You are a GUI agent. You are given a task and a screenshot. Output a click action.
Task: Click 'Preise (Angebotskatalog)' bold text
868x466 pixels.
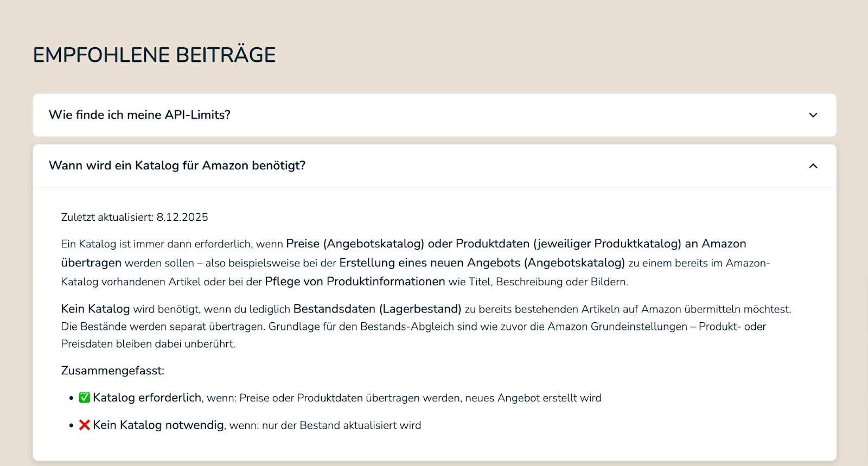[x=355, y=244]
